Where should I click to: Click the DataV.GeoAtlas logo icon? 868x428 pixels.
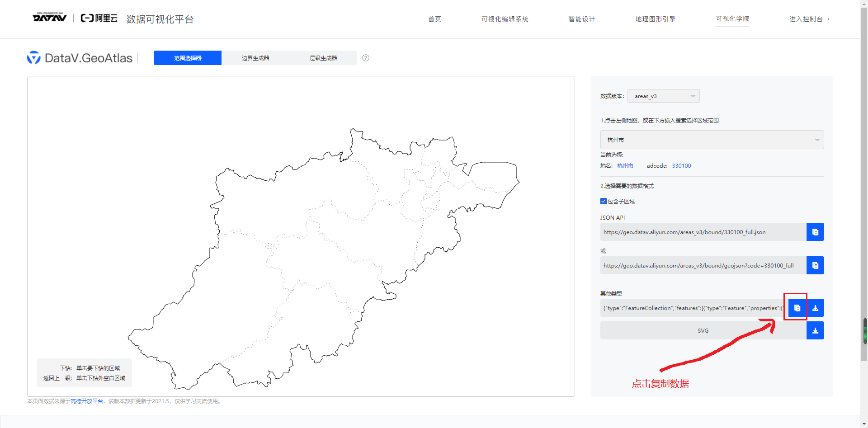34,57
